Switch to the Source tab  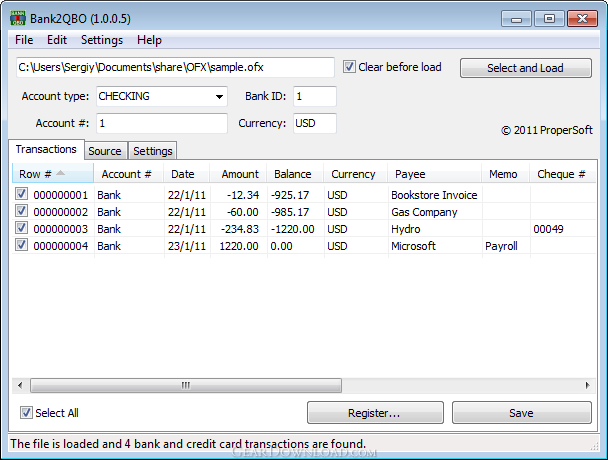105,151
